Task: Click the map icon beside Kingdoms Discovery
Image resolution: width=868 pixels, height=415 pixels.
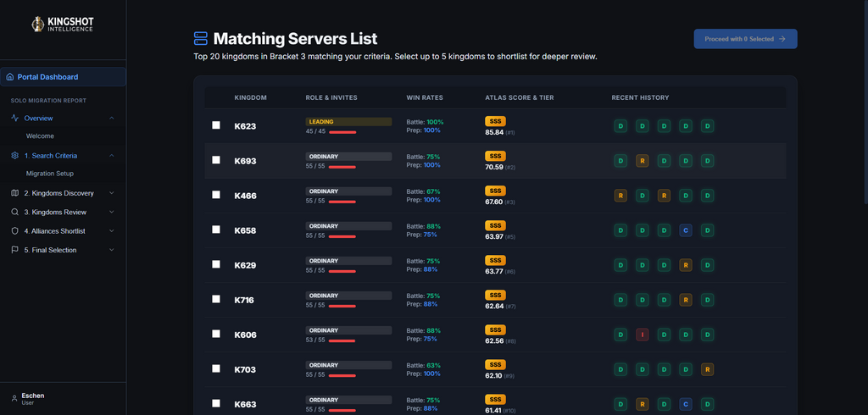Action: coord(15,193)
